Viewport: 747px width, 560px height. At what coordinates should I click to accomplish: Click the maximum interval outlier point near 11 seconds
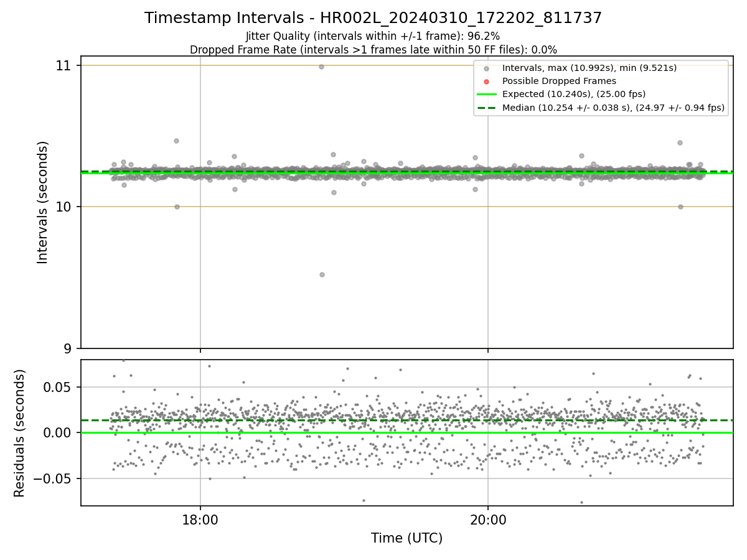[321, 67]
